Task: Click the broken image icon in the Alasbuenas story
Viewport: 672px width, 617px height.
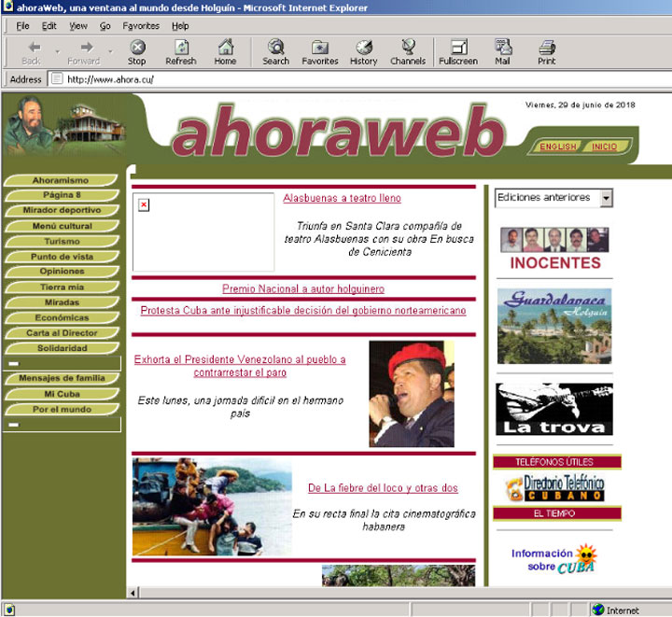Action: coord(144,204)
